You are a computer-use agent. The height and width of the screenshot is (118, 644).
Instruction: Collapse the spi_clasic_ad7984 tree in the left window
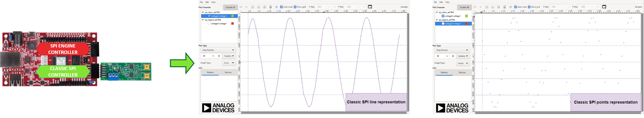(203, 12)
